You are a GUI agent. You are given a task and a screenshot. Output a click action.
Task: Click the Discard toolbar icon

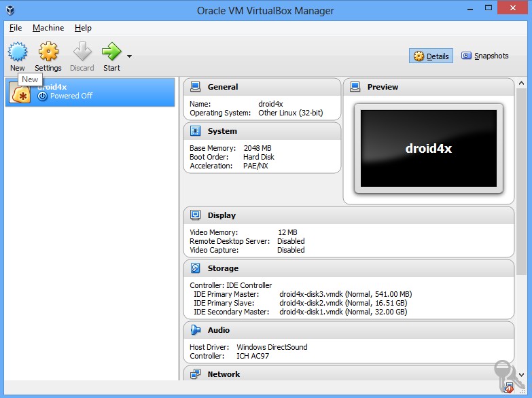tap(82, 52)
